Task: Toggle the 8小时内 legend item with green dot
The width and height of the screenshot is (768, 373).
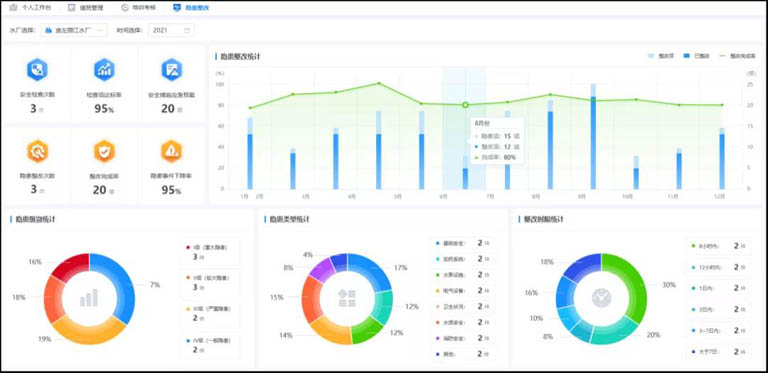Action: point(719,246)
